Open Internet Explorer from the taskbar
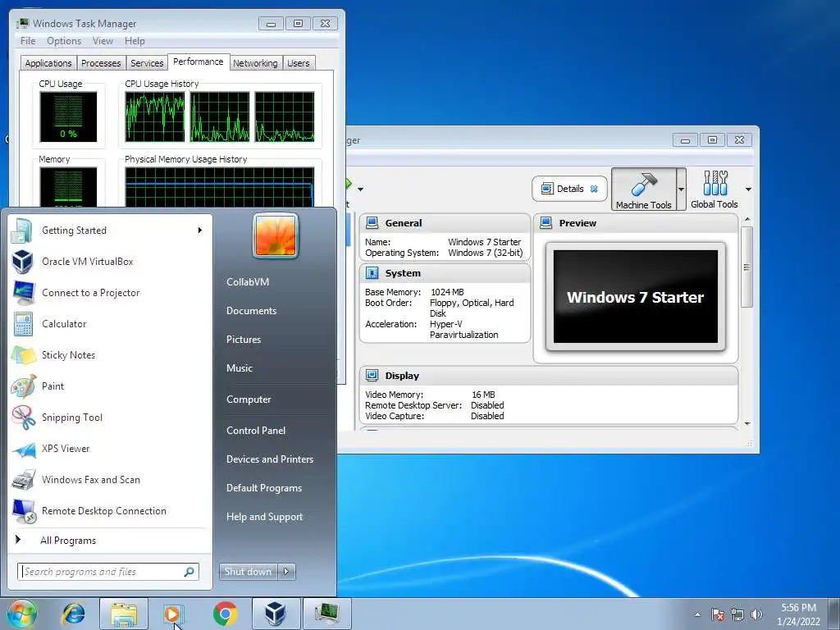The image size is (840, 630). [73, 614]
